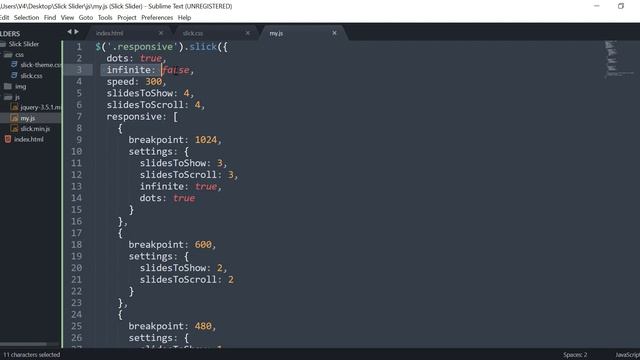Click the jquery file icon in sidebar
This screenshot has width=640, height=360.
[x=14, y=107]
